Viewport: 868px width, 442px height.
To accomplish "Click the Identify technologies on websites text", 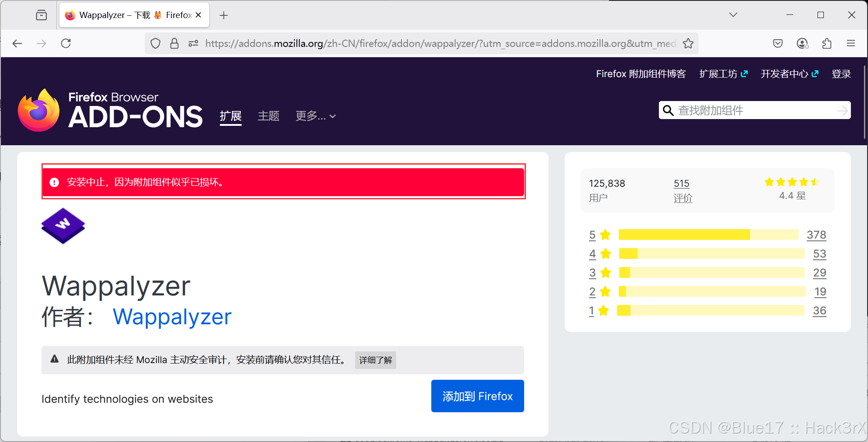I will (127, 399).
